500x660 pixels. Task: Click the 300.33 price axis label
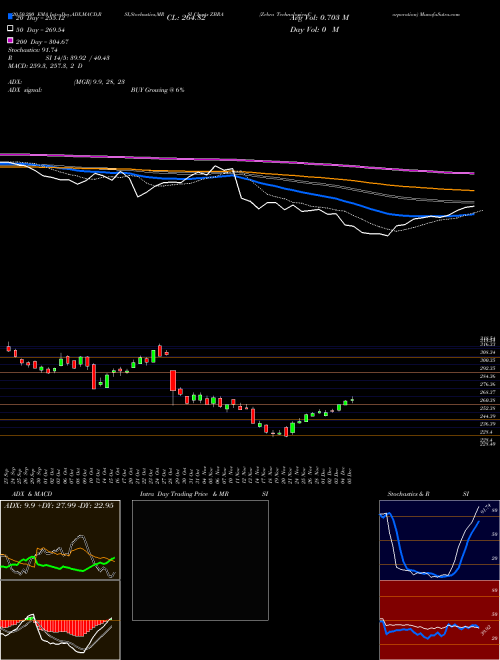[489, 360]
